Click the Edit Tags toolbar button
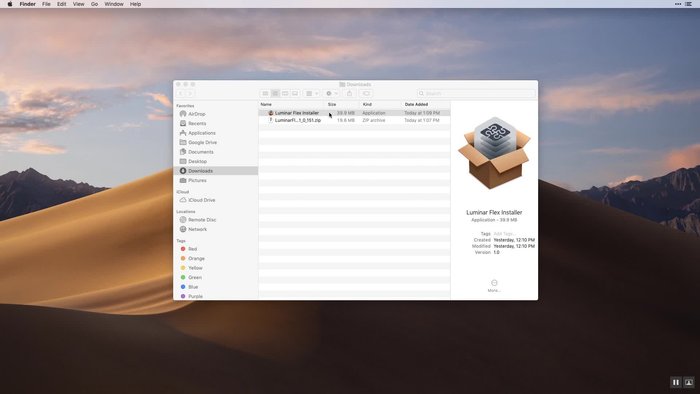700x394 pixels. tap(366, 93)
